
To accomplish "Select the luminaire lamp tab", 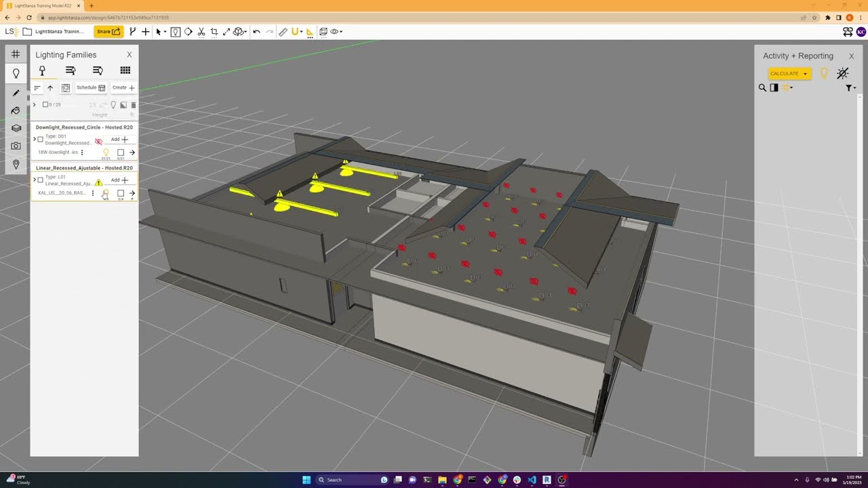I will 42,70.
